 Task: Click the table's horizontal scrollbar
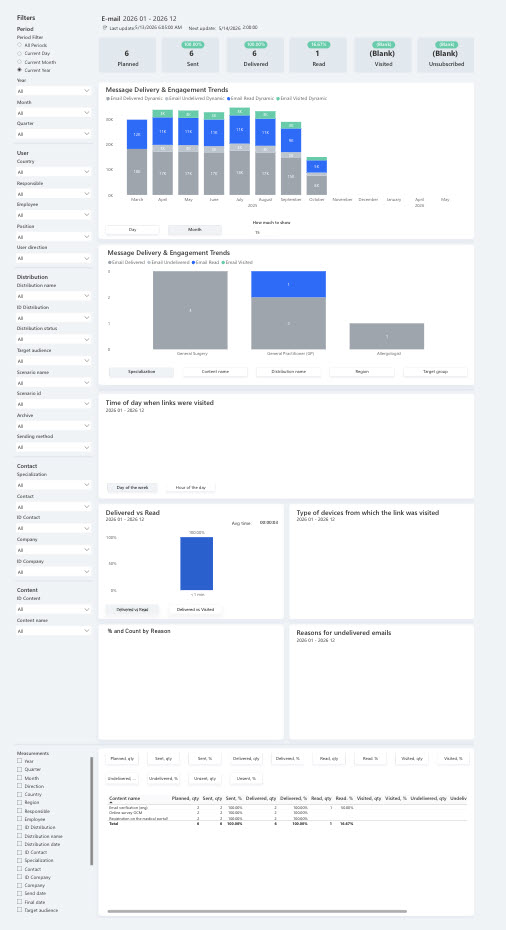coord(257,911)
